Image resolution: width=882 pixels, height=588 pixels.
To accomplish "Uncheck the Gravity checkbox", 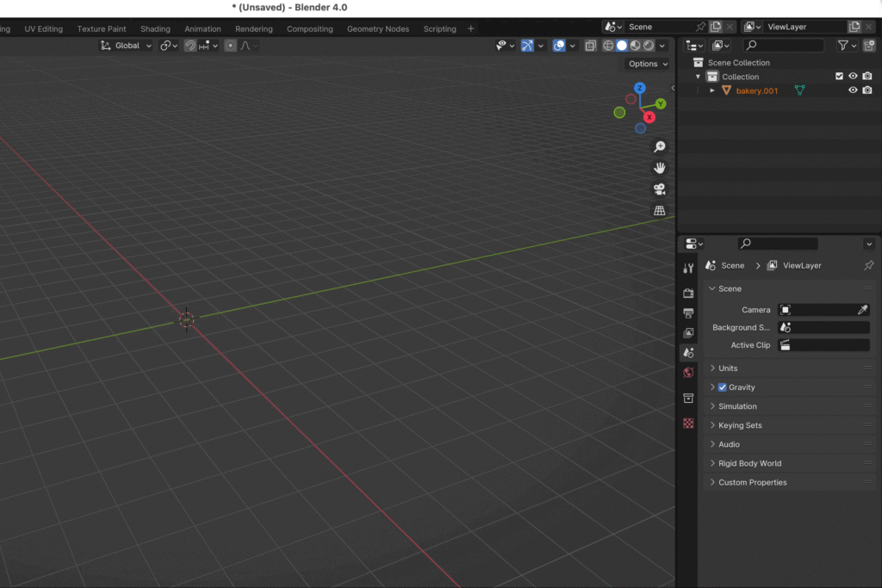I will coord(723,387).
